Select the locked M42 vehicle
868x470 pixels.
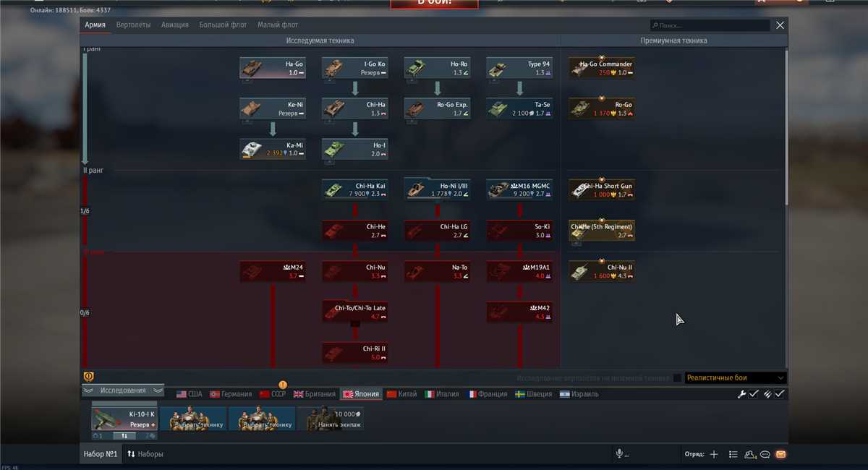click(520, 312)
